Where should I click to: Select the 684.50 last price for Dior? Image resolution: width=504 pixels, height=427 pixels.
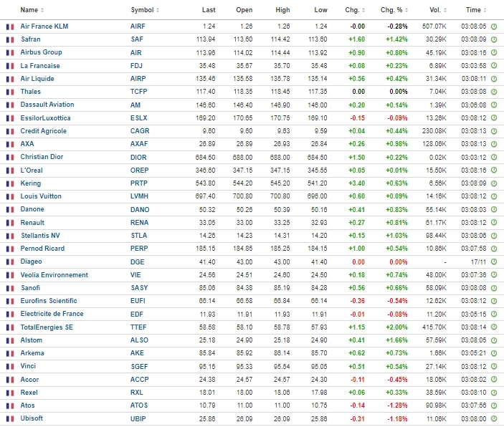tap(205, 158)
